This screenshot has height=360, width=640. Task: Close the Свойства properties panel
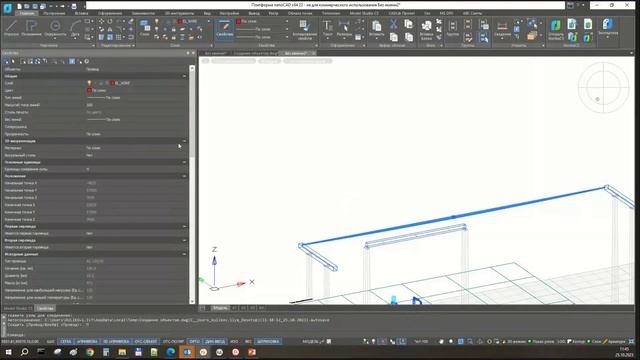(x=193, y=53)
